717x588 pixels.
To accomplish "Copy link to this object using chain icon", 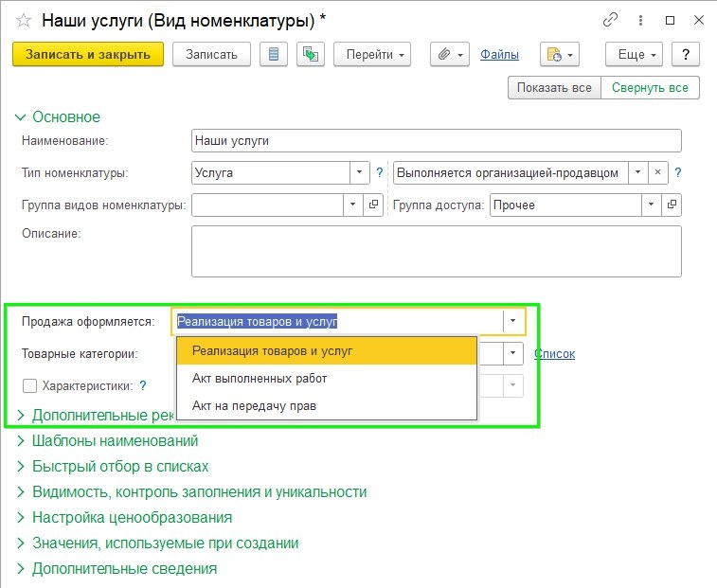I will 610,20.
